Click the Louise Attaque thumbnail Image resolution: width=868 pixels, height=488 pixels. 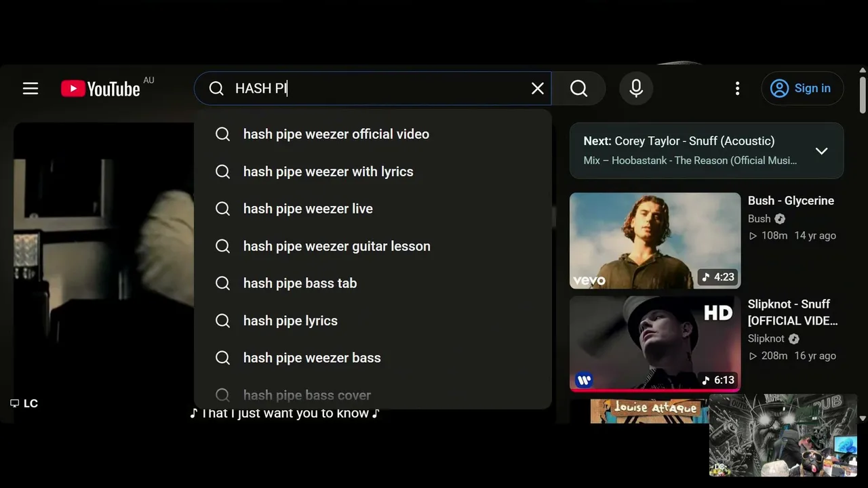(x=649, y=411)
